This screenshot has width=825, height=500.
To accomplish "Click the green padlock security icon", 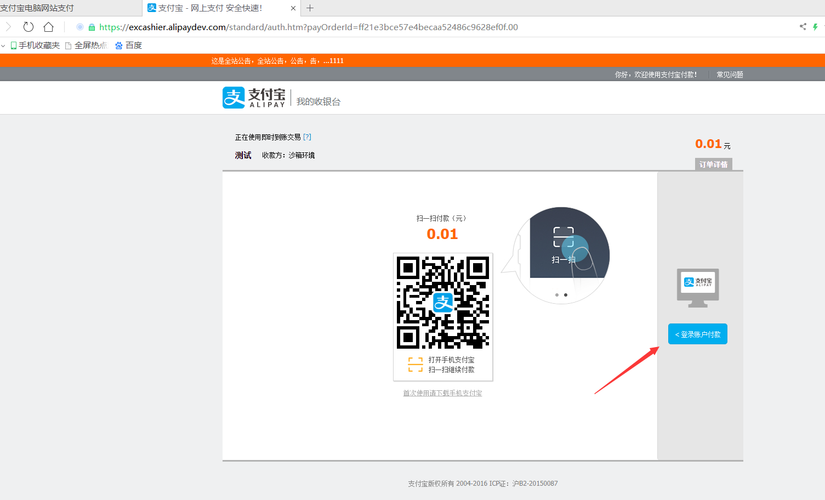I will pos(92,27).
